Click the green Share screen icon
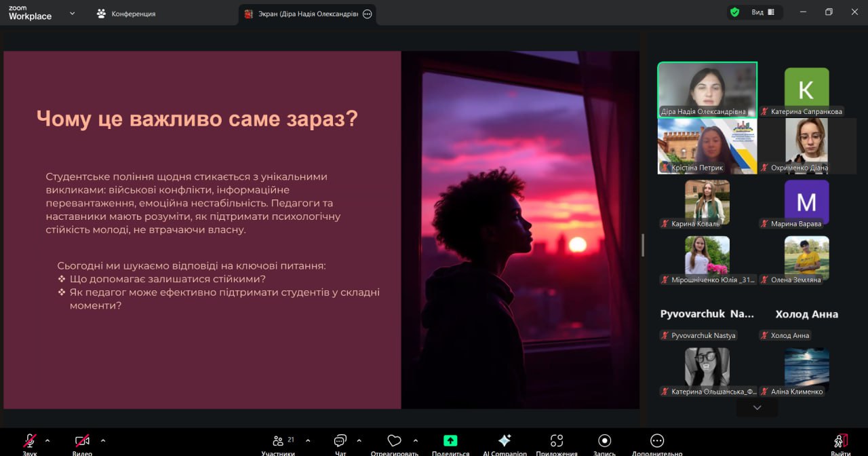The width and height of the screenshot is (868, 456). point(450,441)
